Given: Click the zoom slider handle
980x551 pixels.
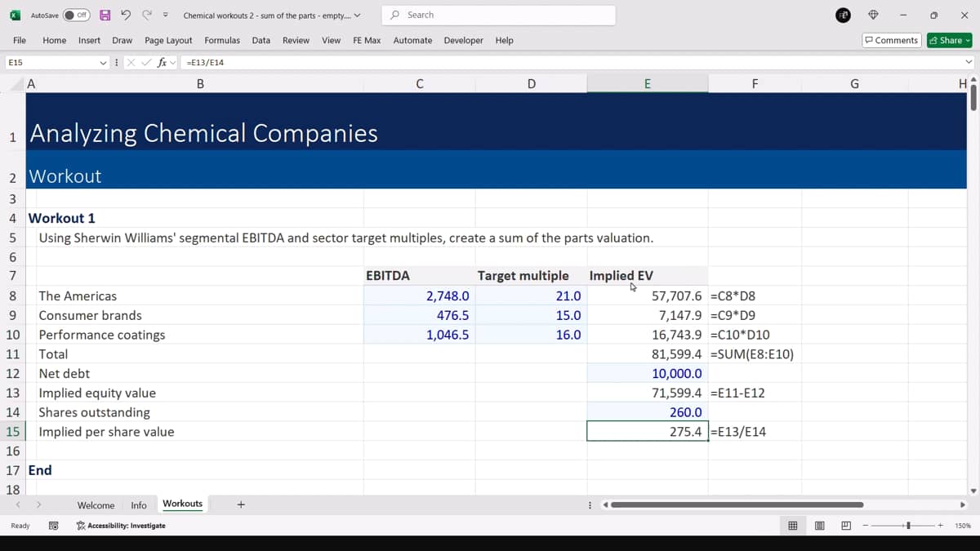Looking at the screenshot, I should click(909, 526).
